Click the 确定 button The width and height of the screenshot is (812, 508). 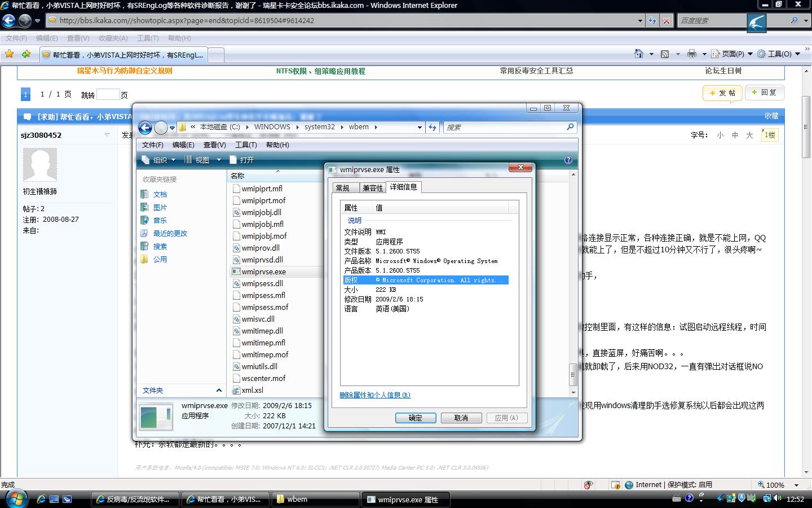[416, 418]
